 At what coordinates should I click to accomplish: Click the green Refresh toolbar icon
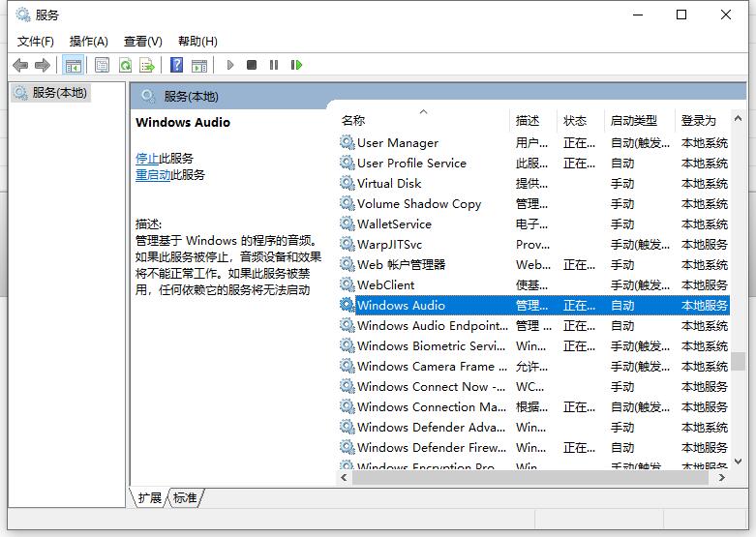coord(125,65)
